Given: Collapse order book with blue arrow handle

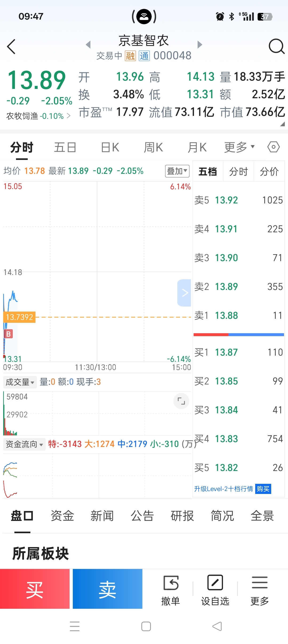Looking at the screenshot, I should pos(184,293).
